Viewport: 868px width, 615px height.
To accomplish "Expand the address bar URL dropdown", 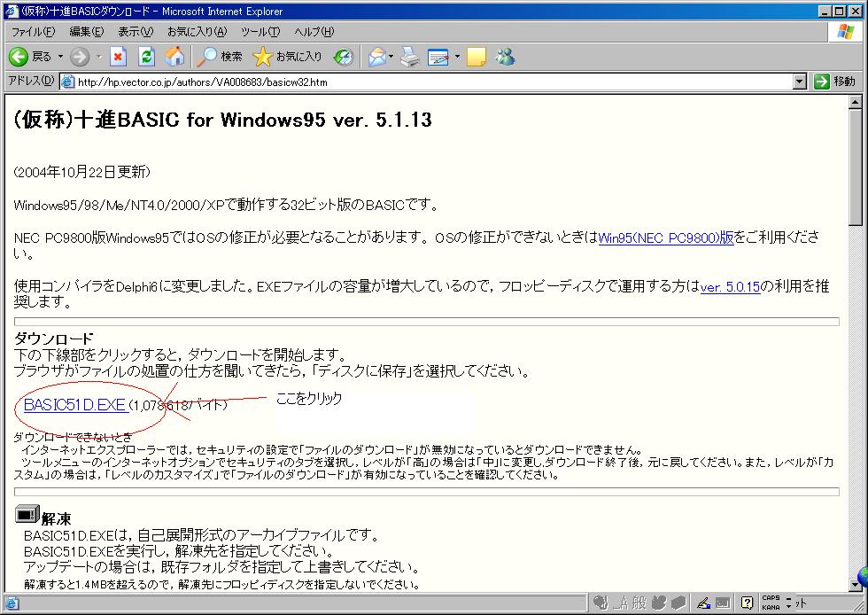I will (799, 82).
